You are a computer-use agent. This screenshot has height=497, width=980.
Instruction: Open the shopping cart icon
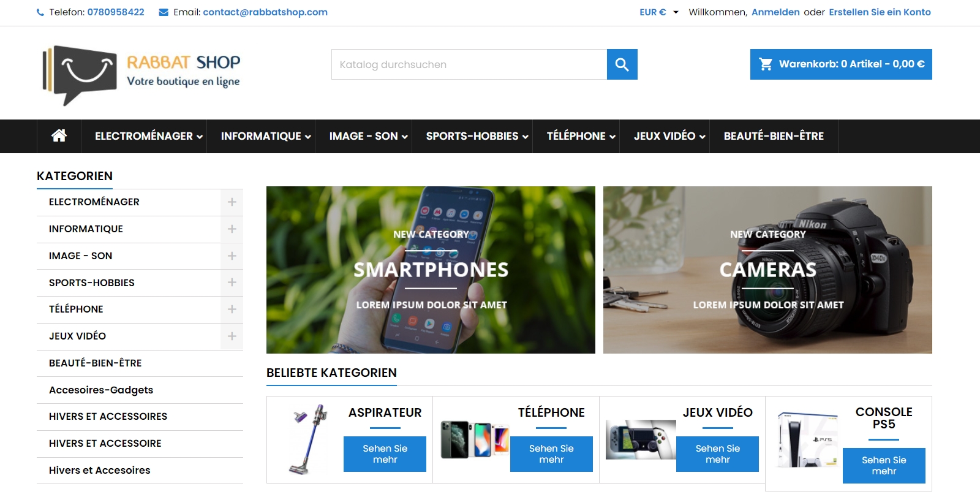click(x=766, y=64)
